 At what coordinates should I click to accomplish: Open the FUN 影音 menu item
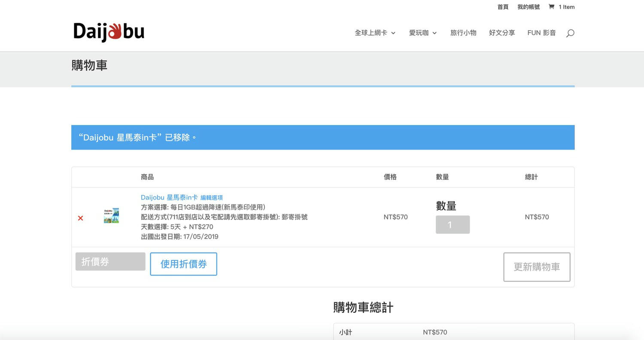pyautogui.click(x=541, y=33)
